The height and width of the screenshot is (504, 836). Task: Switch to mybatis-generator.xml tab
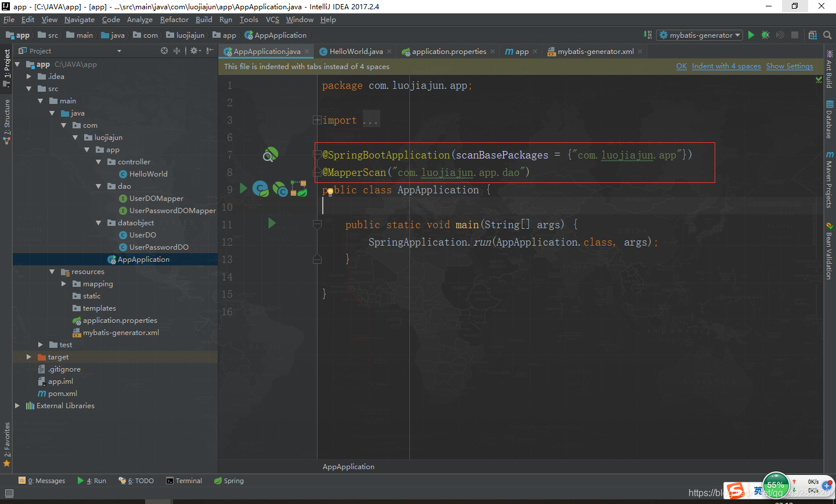point(596,52)
